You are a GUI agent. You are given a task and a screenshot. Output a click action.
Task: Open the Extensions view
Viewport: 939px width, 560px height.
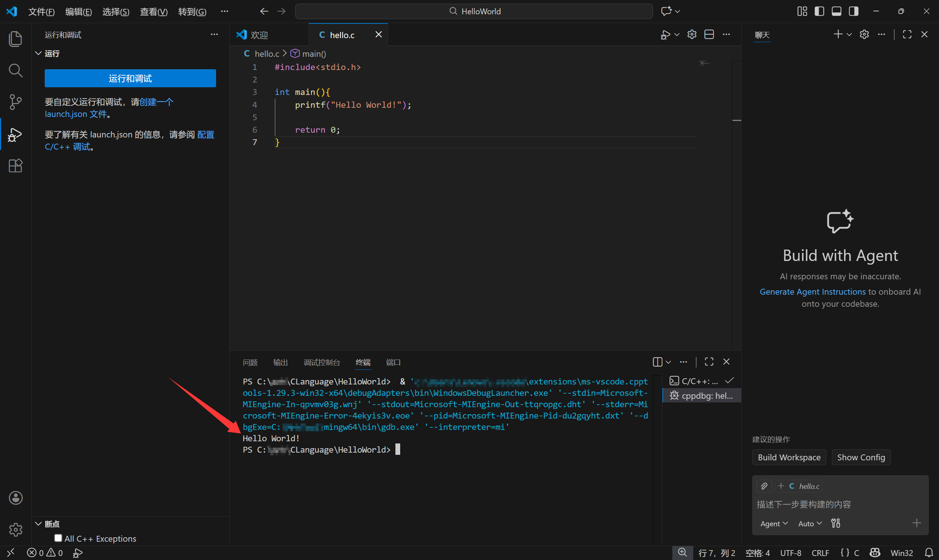coord(15,166)
